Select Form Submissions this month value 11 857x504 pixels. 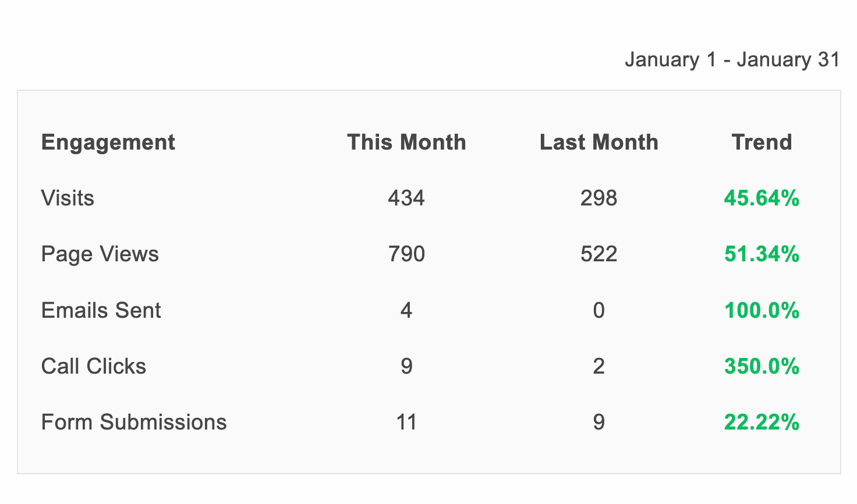(406, 422)
